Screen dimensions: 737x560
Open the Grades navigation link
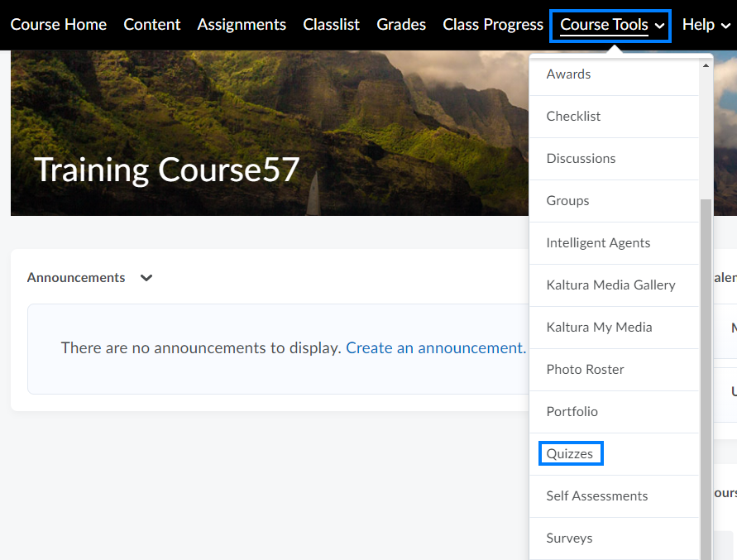[x=401, y=25]
